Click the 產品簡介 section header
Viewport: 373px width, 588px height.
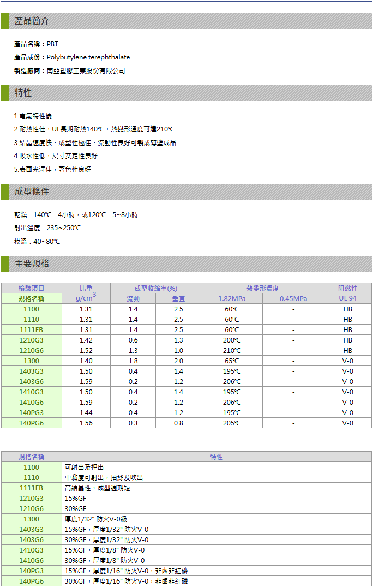click(x=32, y=21)
